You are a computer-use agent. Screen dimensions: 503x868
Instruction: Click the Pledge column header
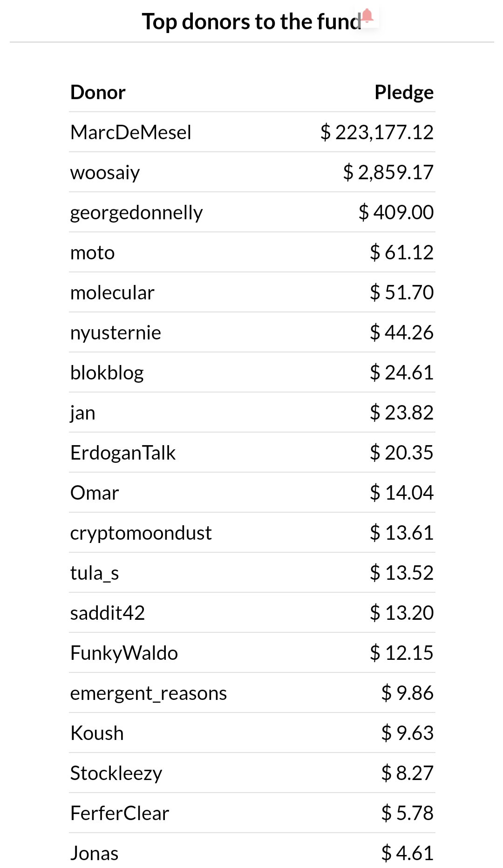click(404, 93)
